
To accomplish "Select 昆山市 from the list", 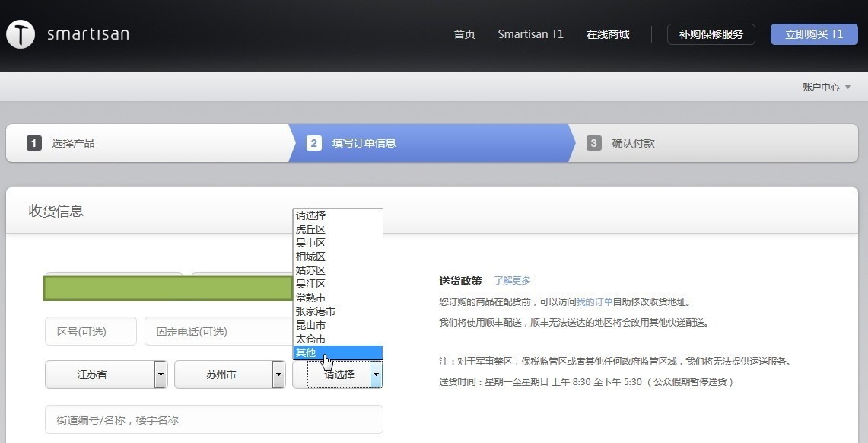I will click(338, 325).
